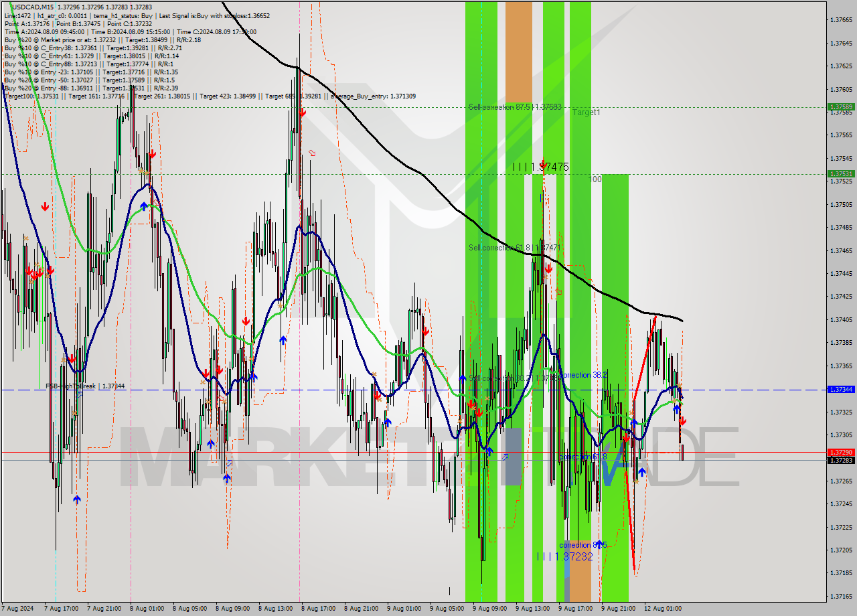
Task: Click the '100' level label
Action: point(595,179)
